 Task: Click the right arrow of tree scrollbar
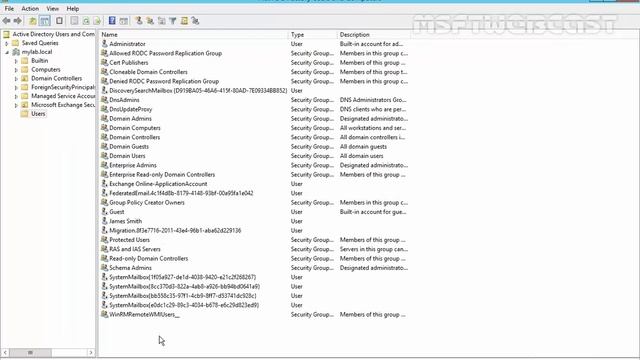91,353
